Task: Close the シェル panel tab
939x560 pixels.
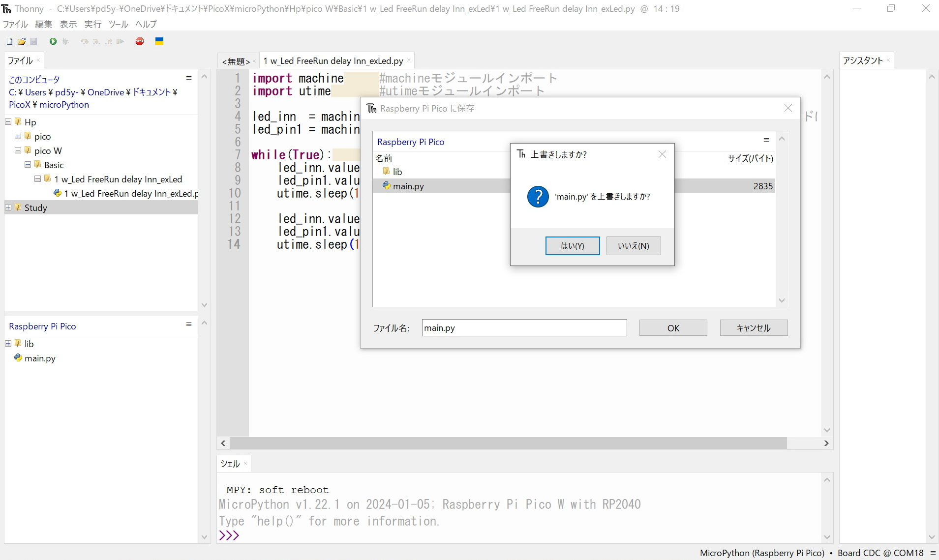Action: (245, 463)
